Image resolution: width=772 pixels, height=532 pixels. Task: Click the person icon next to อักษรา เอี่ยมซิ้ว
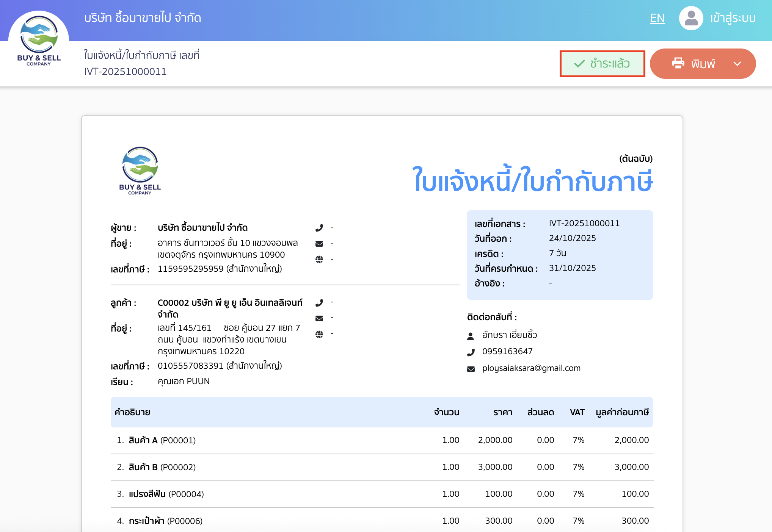coord(471,335)
